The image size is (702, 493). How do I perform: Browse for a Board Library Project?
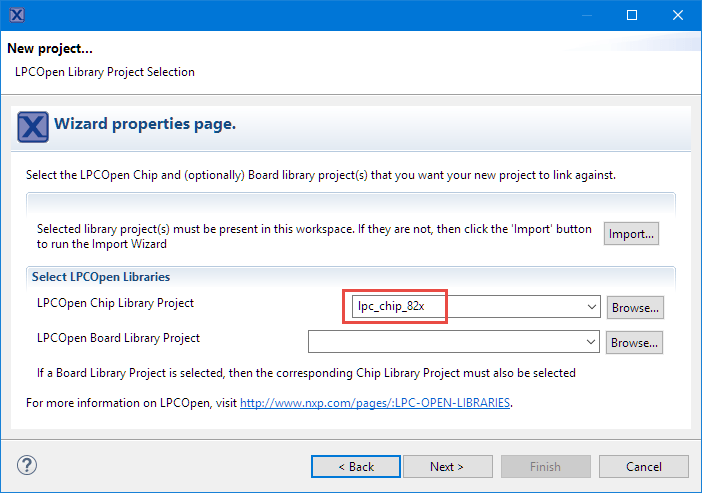coord(635,342)
